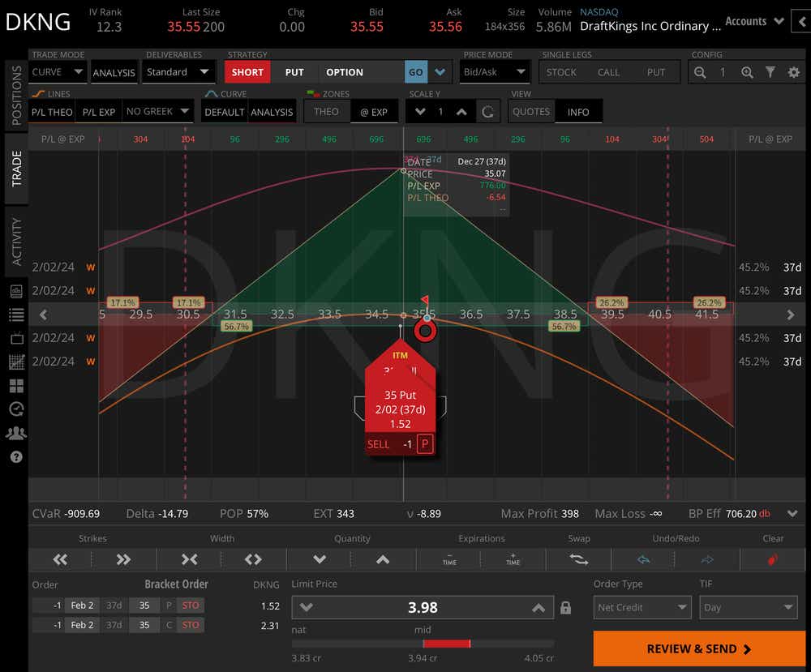
Task: Toggle the THEO zones
Action: (x=326, y=112)
